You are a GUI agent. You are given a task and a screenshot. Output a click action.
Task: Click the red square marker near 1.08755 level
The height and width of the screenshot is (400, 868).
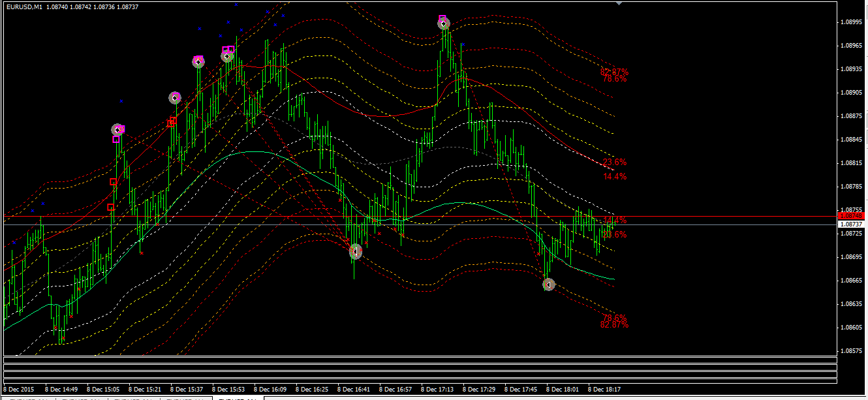(110, 207)
